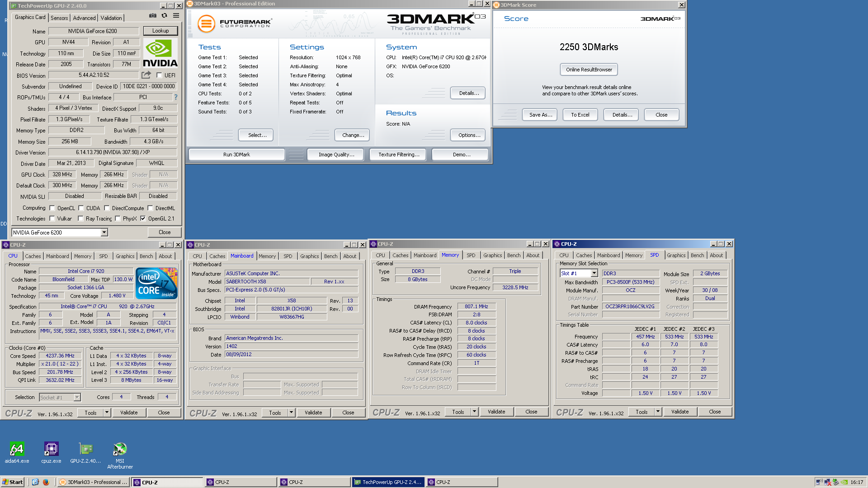Viewport: 868px width, 488px height.
Task: Click the Bus Interface question mark icon
Action: tap(176, 97)
